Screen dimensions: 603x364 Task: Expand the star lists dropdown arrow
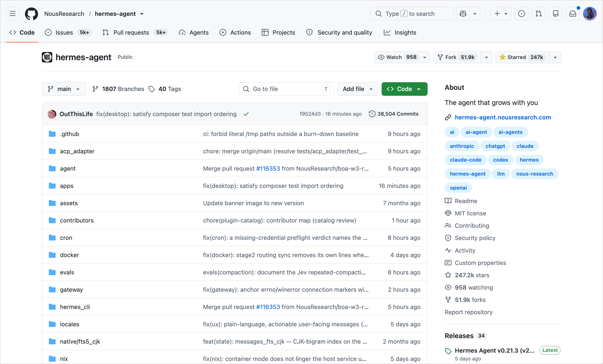click(x=555, y=57)
